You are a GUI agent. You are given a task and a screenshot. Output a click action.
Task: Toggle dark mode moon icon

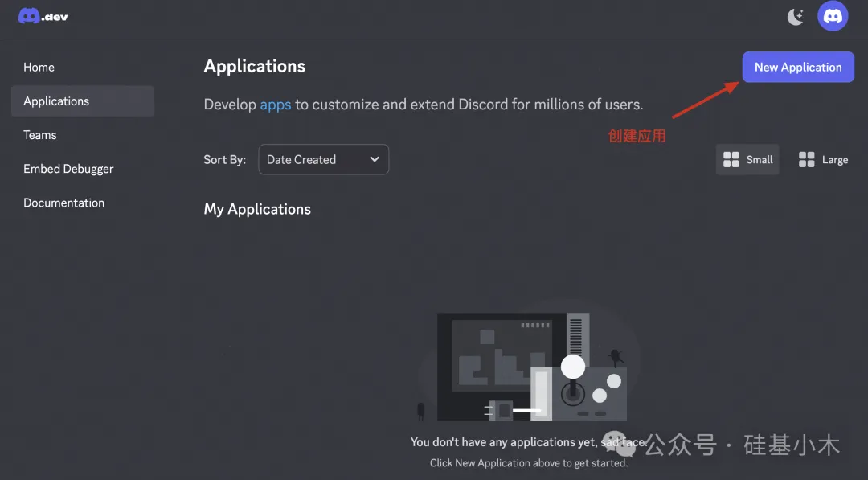[x=796, y=17]
